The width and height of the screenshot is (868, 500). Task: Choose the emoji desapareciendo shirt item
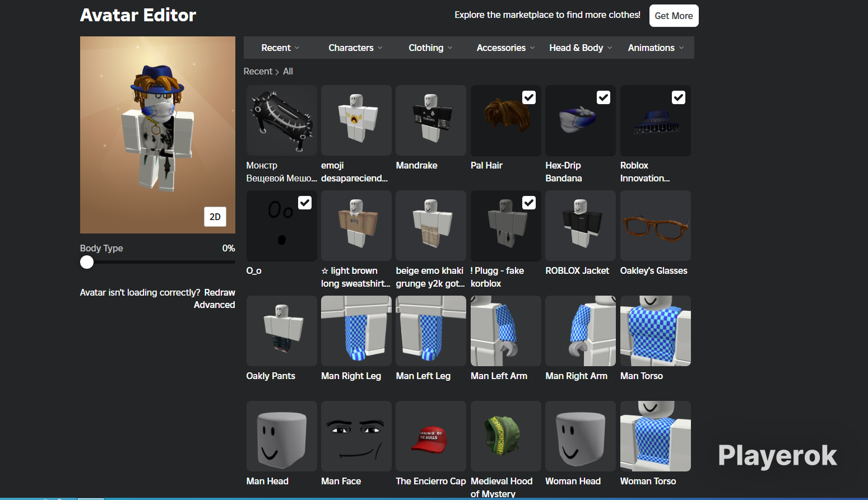[x=356, y=120]
